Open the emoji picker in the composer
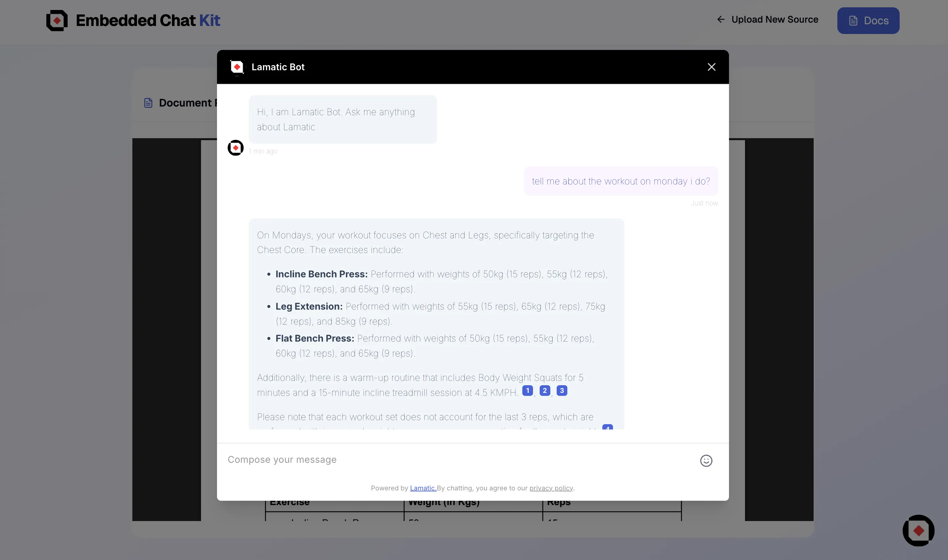This screenshot has width=948, height=560. tap(706, 461)
